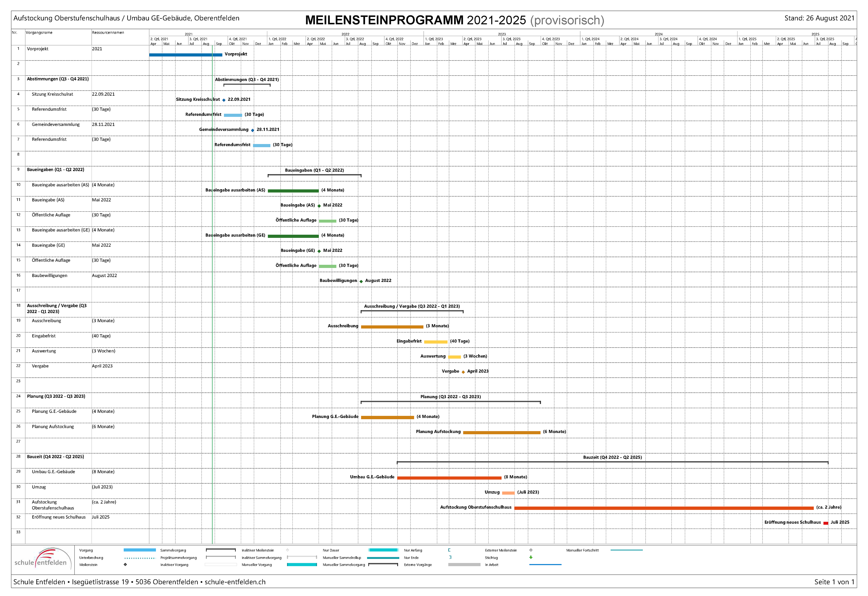Click the orange Aufstockung Oberstufenschulhaus bar
The height and width of the screenshot is (596, 868).
pos(663,508)
